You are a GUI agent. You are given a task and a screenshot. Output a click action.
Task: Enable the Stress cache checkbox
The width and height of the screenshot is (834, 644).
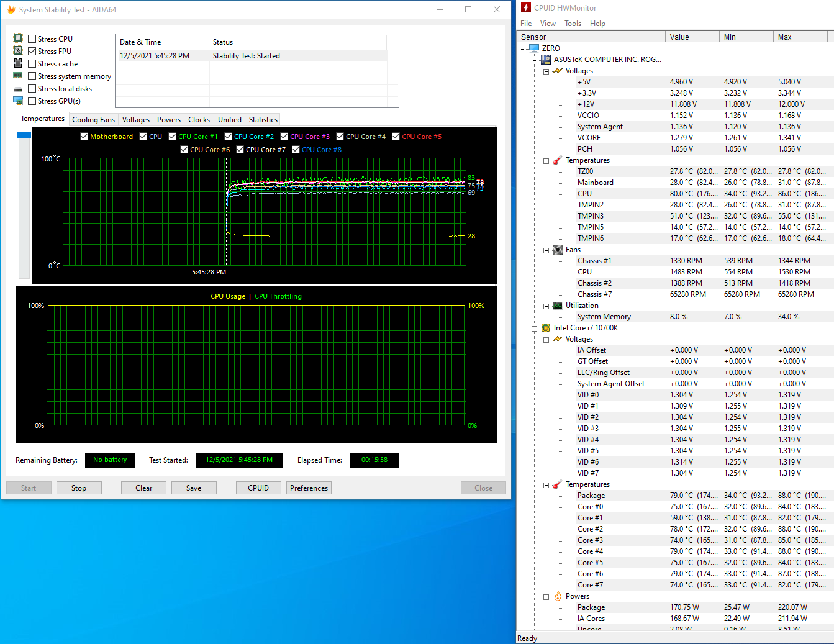32,63
